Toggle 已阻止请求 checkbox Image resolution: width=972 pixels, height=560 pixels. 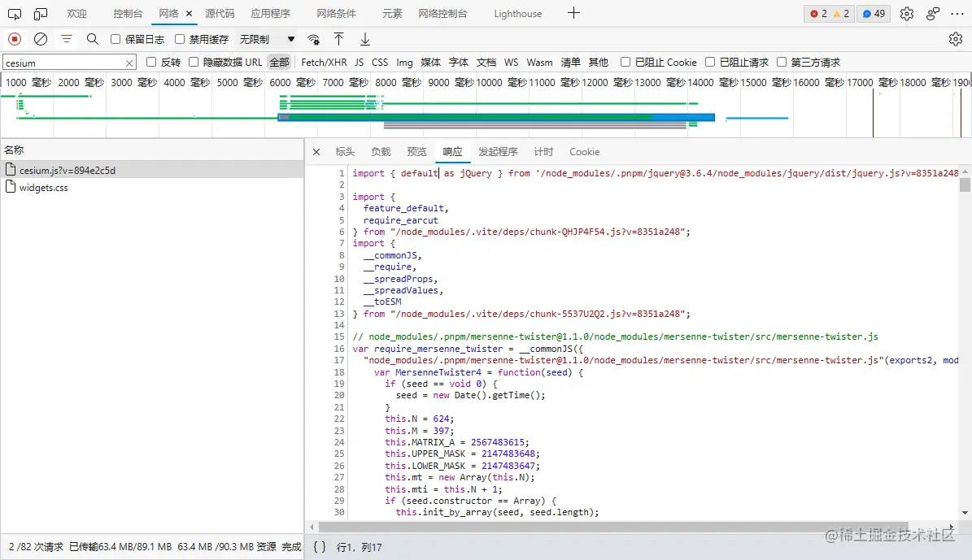pyautogui.click(x=710, y=62)
